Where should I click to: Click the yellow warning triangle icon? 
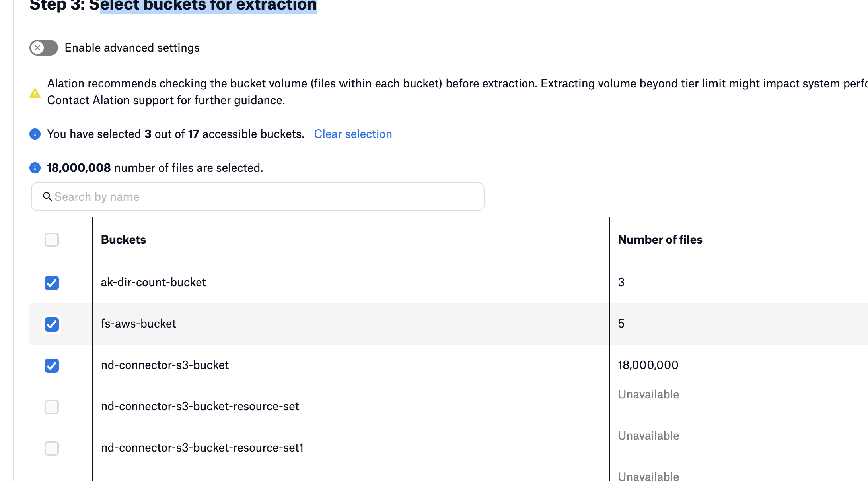(x=35, y=93)
